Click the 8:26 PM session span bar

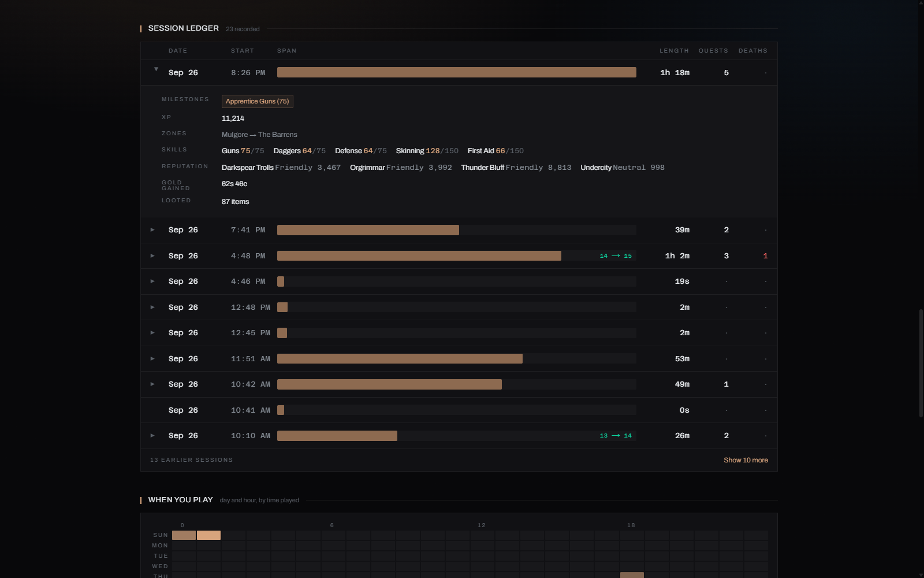[457, 72]
